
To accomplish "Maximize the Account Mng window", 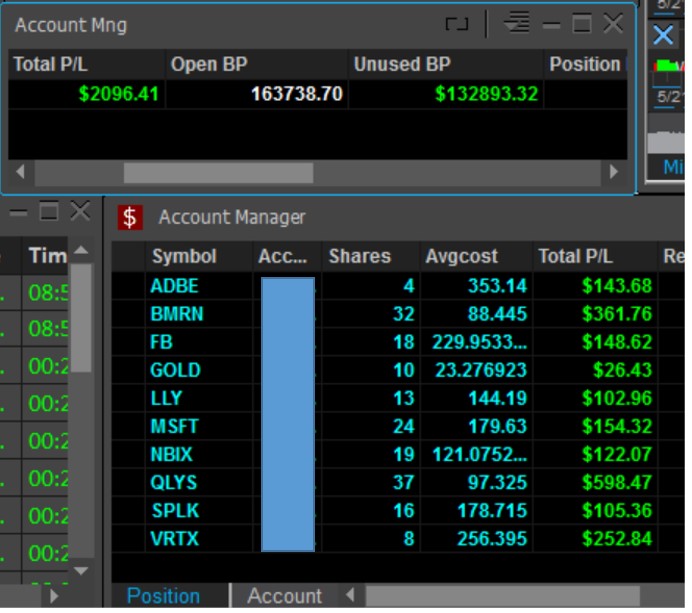I will 582,24.
